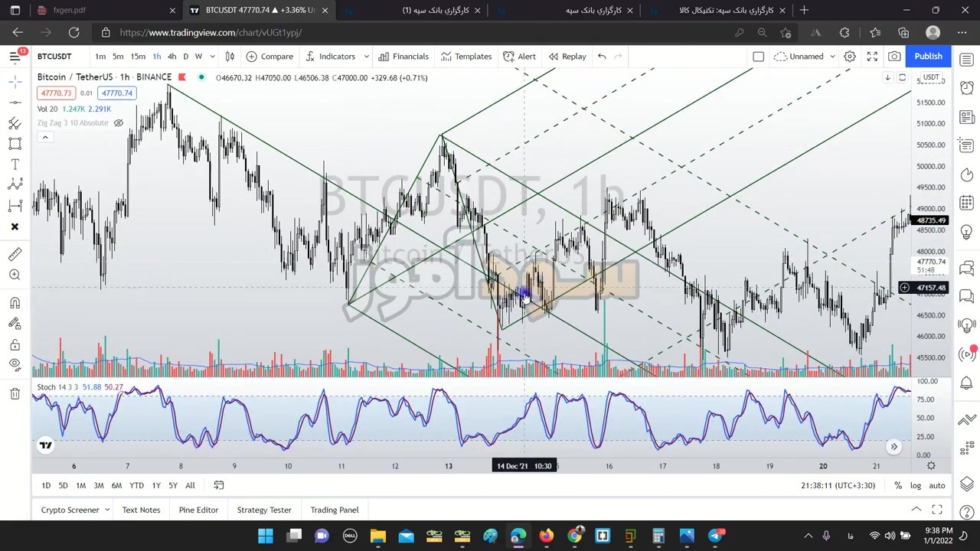Expand the timeframe interval dropdown

tap(212, 57)
